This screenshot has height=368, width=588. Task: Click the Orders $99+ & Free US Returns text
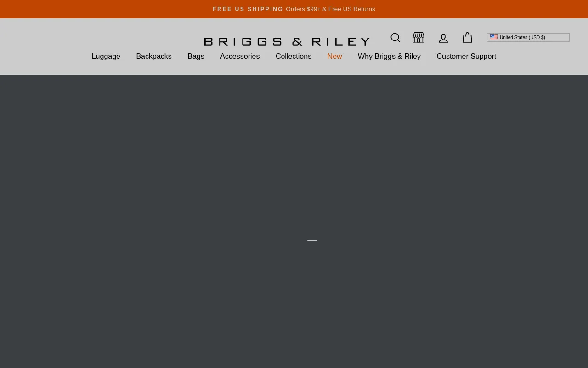click(x=330, y=9)
